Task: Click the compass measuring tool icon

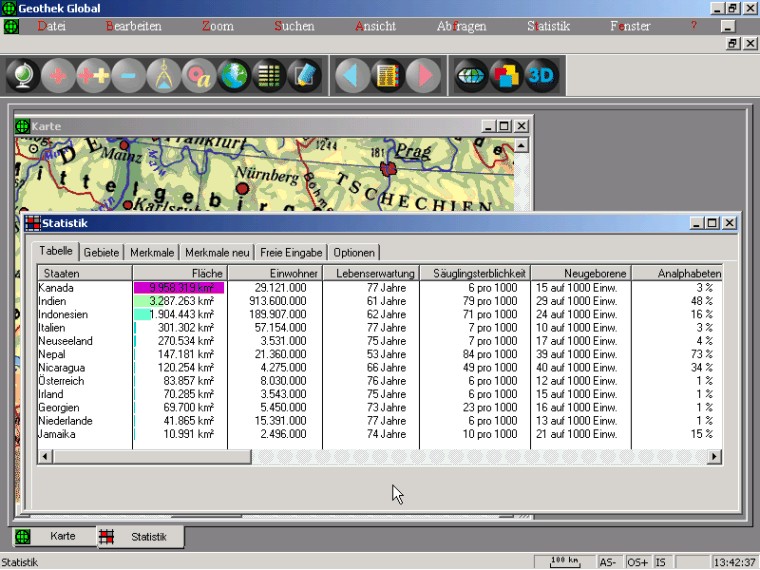Action: click(x=164, y=76)
